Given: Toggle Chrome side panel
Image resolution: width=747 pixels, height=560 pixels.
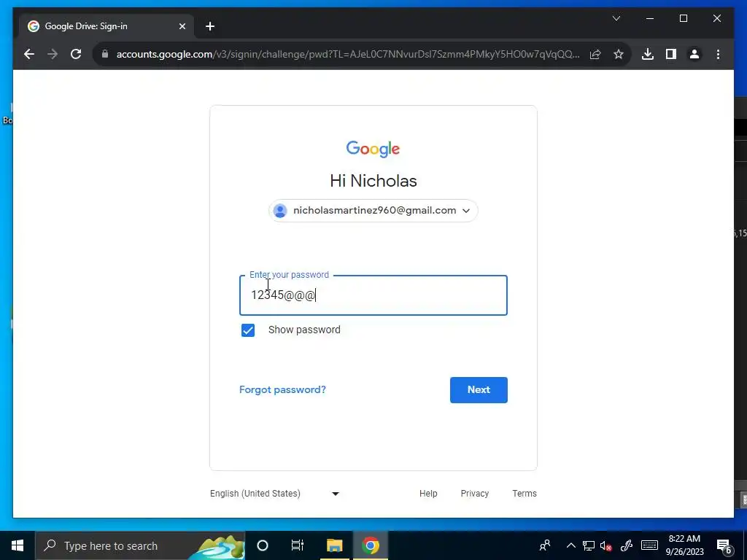Looking at the screenshot, I should 671,54.
